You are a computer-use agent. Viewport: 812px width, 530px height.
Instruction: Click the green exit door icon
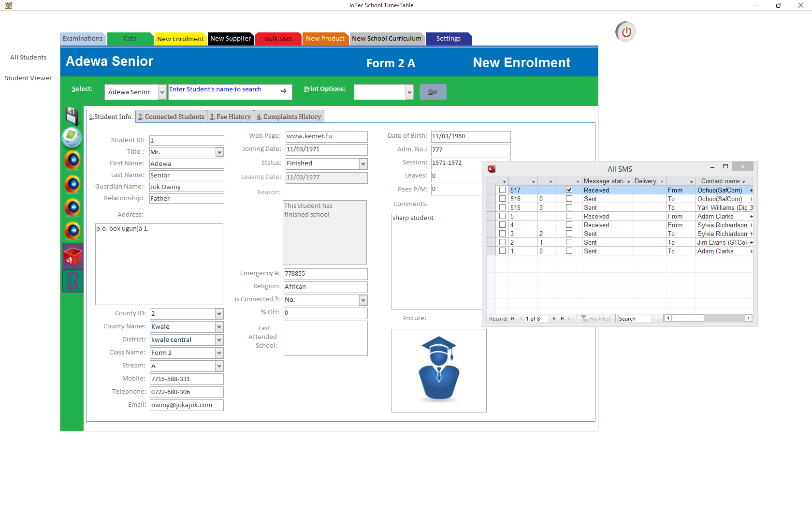click(x=72, y=280)
